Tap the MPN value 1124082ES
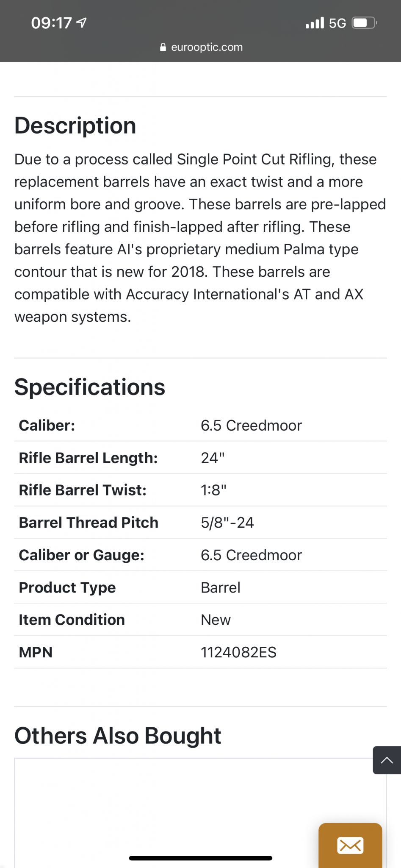 pyautogui.click(x=238, y=652)
